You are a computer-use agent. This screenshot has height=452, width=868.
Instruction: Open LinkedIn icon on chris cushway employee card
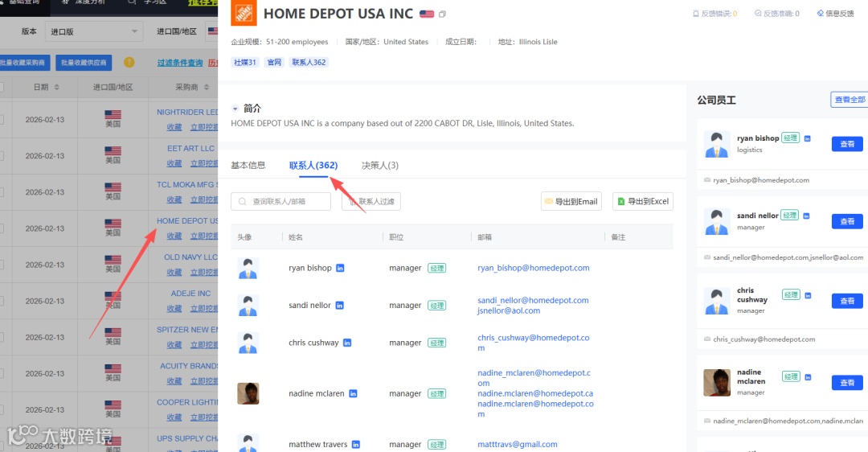coord(808,296)
